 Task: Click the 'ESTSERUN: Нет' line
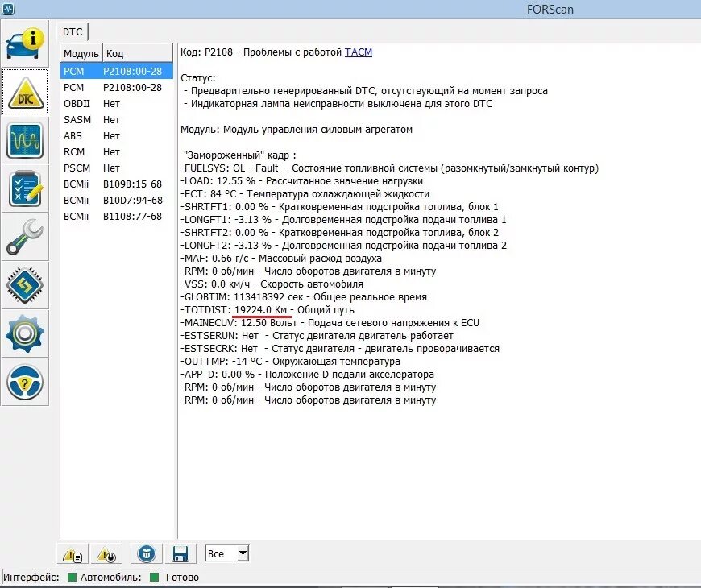(x=317, y=336)
